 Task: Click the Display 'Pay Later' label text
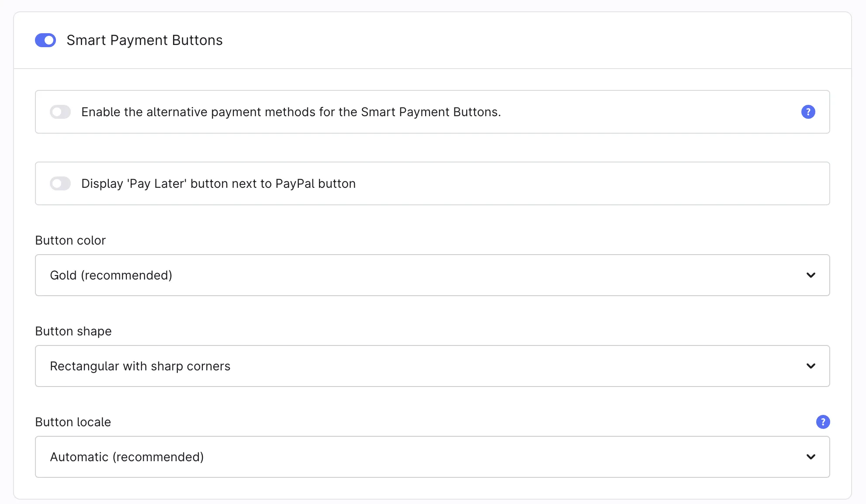click(x=218, y=183)
